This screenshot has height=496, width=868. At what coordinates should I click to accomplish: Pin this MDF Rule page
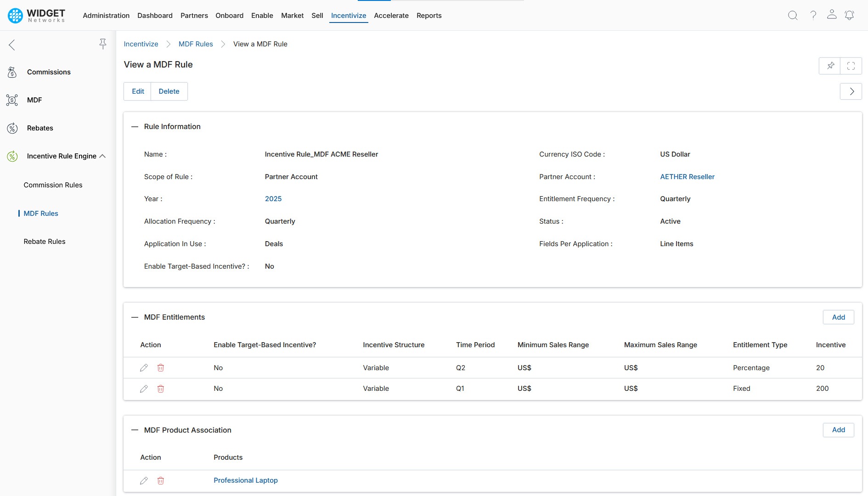(x=830, y=66)
